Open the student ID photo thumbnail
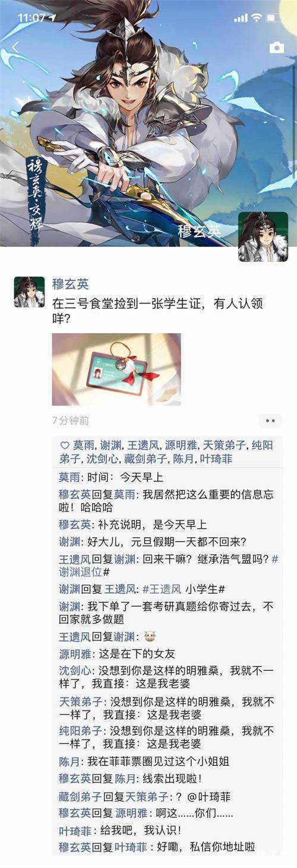Viewport: 297px width, 868px height. tap(116, 369)
